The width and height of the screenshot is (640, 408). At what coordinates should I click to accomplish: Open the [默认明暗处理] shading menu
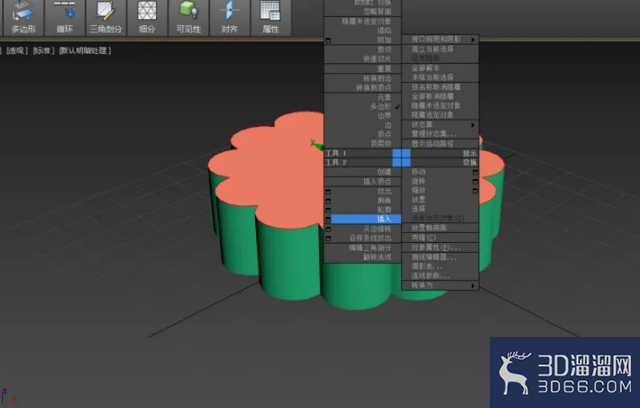(x=85, y=51)
